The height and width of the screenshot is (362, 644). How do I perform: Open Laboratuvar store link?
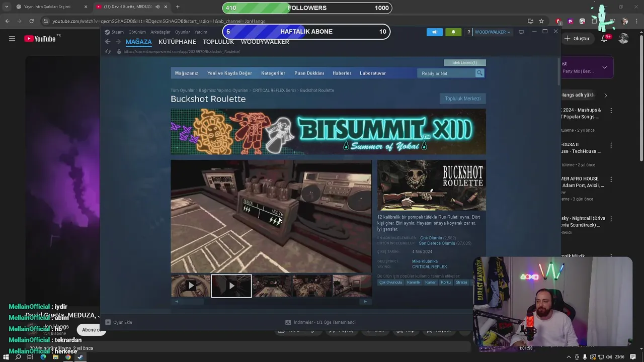pos(373,73)
